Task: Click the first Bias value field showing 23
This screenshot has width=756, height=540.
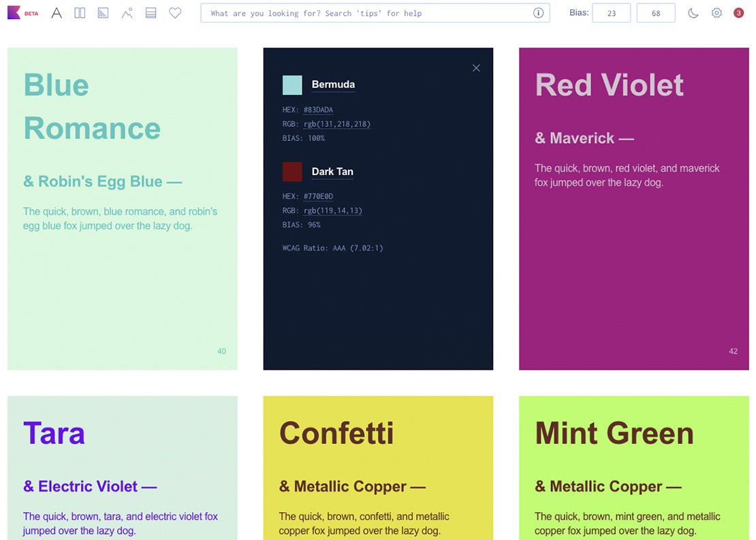Action: coord(611,12)
